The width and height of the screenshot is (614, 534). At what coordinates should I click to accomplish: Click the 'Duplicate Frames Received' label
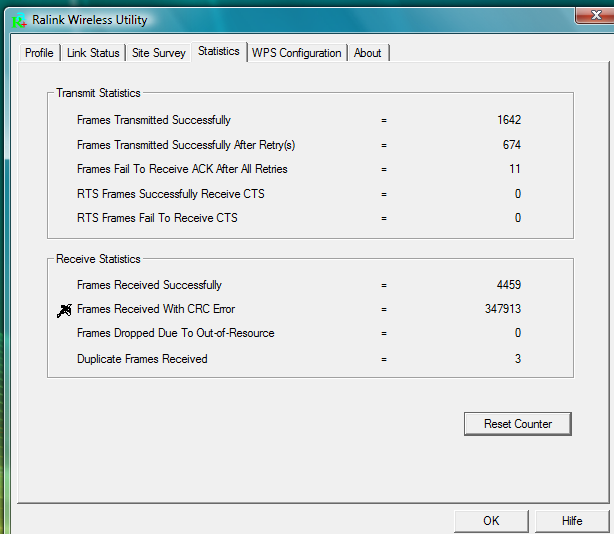[142, 359]
